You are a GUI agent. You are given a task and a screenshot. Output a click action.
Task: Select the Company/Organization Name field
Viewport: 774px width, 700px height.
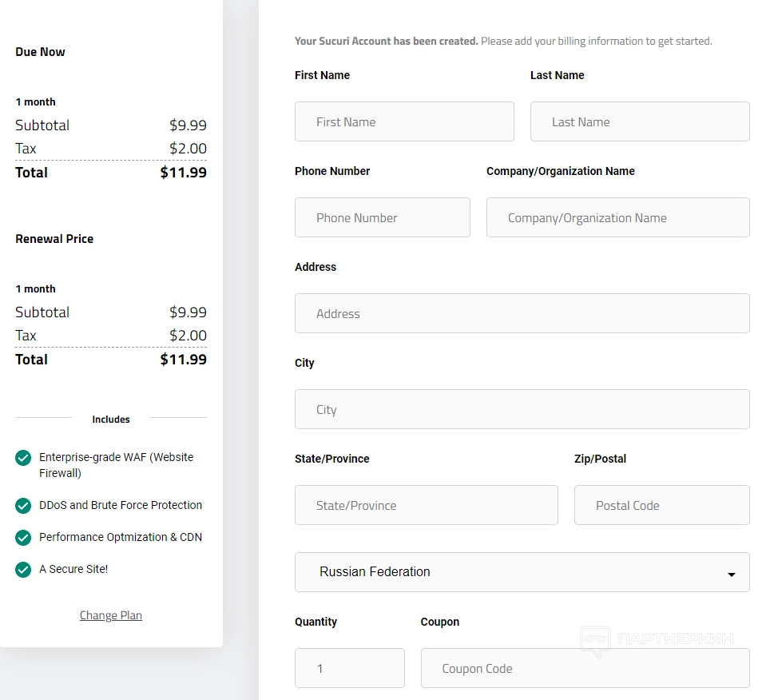[x=617, y=217]
